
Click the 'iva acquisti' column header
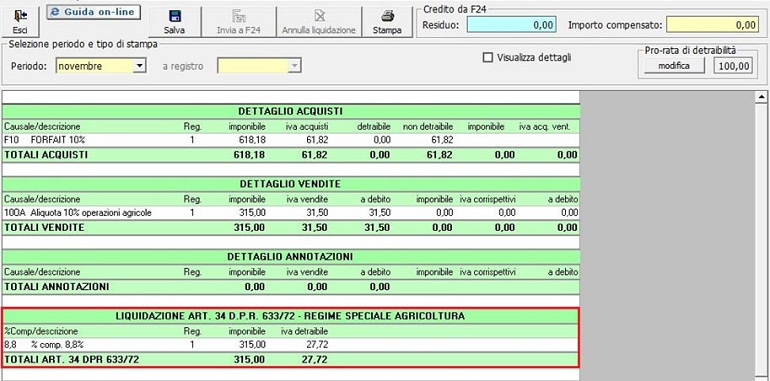(307, 127)
